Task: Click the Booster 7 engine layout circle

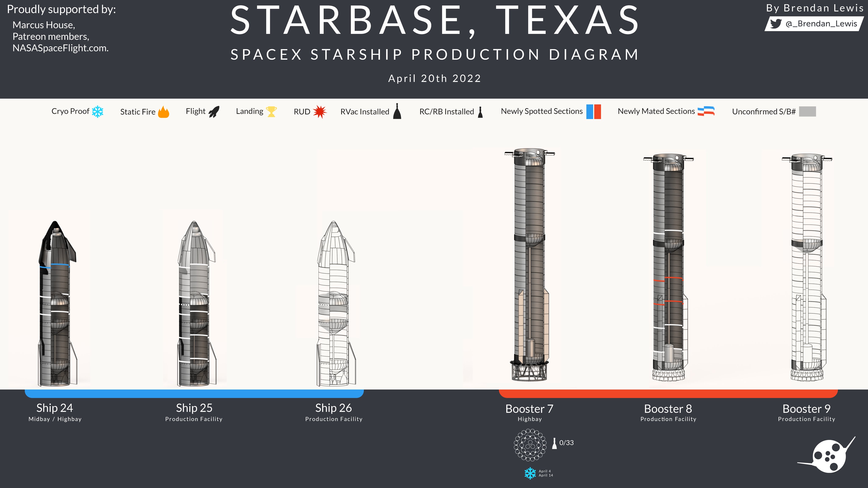Action: pyautogui.click(x=530, y=445)
